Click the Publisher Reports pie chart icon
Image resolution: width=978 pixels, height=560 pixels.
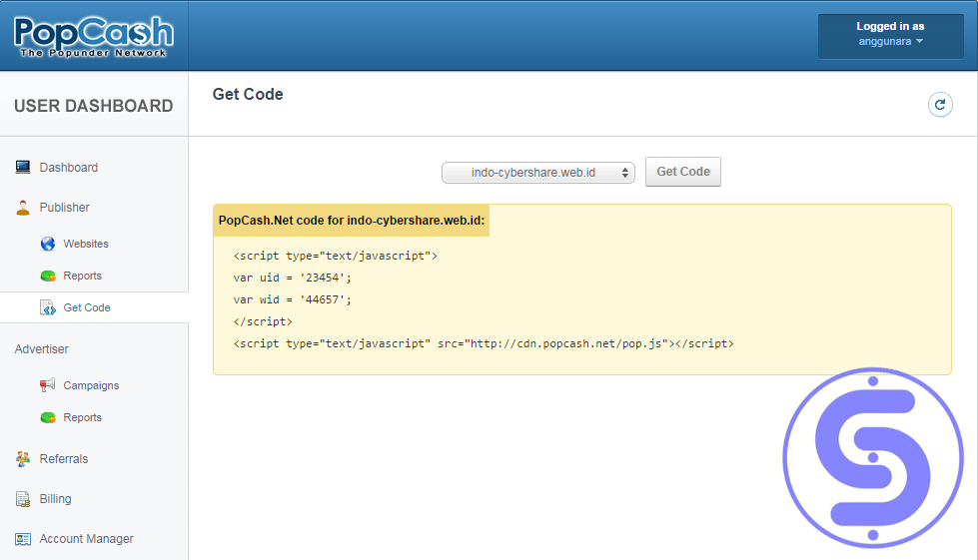[47, 276]
